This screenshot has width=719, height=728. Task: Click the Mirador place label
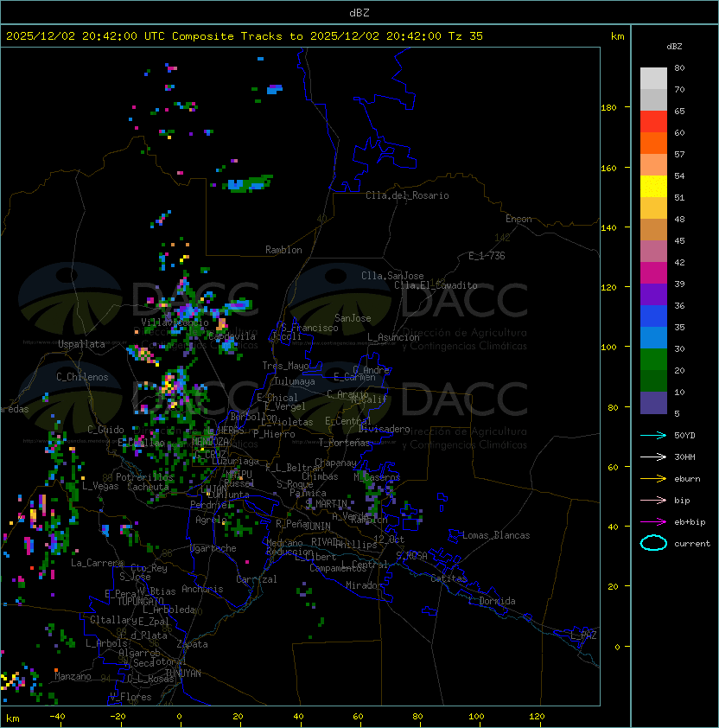[x=364, y=585]
